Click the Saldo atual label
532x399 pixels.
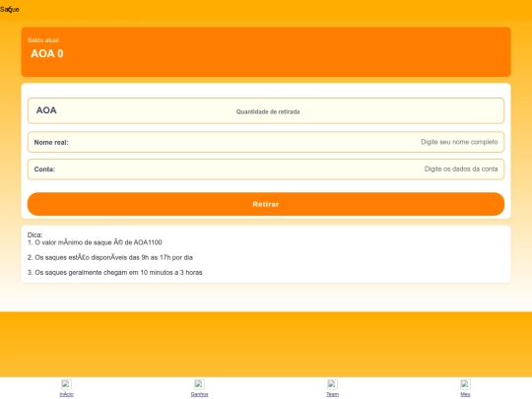(43, 40)
